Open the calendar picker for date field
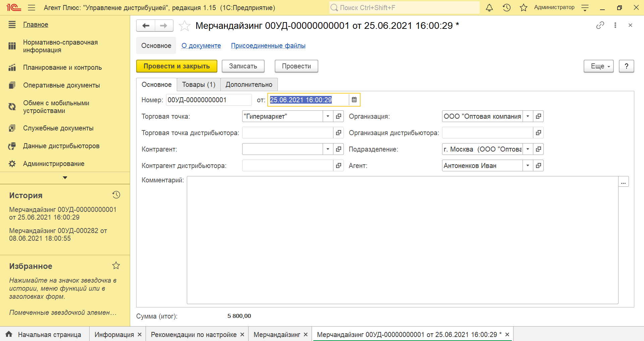This screenshot has width=644, height=341. pyautogui.click(x=354, y=100)
